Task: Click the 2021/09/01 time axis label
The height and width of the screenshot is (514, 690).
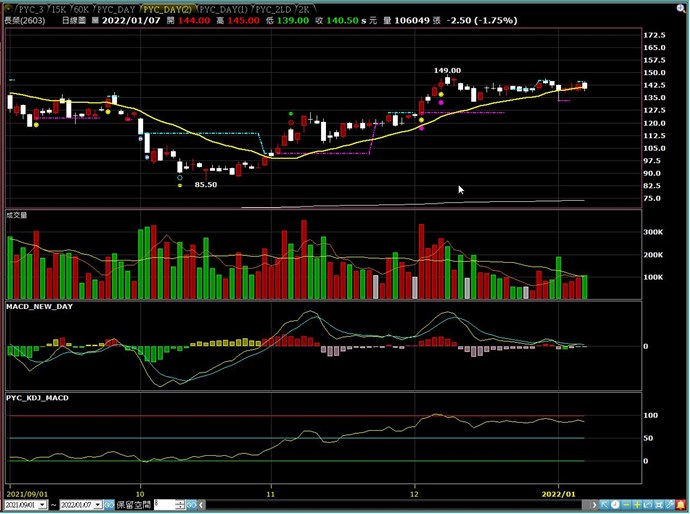Action: click(x=27, y=494)
